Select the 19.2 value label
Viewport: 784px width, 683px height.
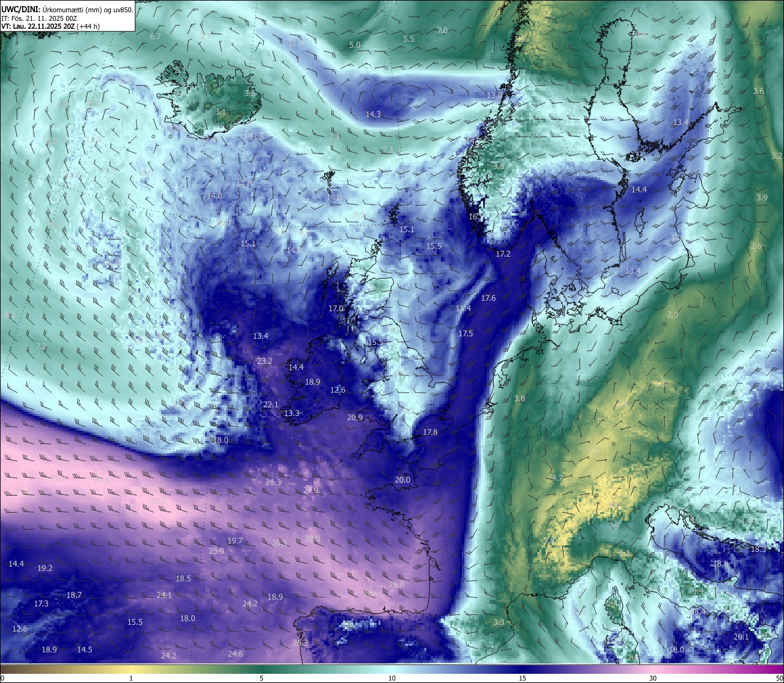[x=45, y=568]
